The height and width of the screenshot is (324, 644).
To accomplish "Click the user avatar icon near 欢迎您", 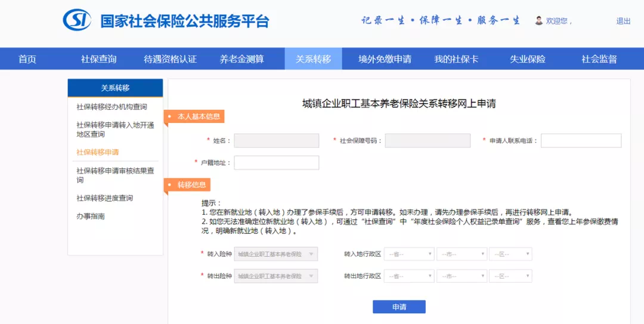I will tap(538, 21).
